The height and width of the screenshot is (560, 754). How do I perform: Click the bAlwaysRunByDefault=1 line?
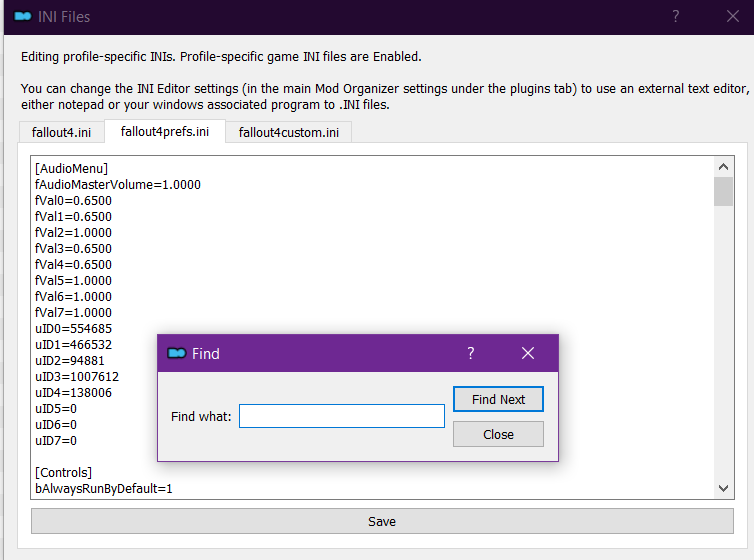click(x=103, y=489)
